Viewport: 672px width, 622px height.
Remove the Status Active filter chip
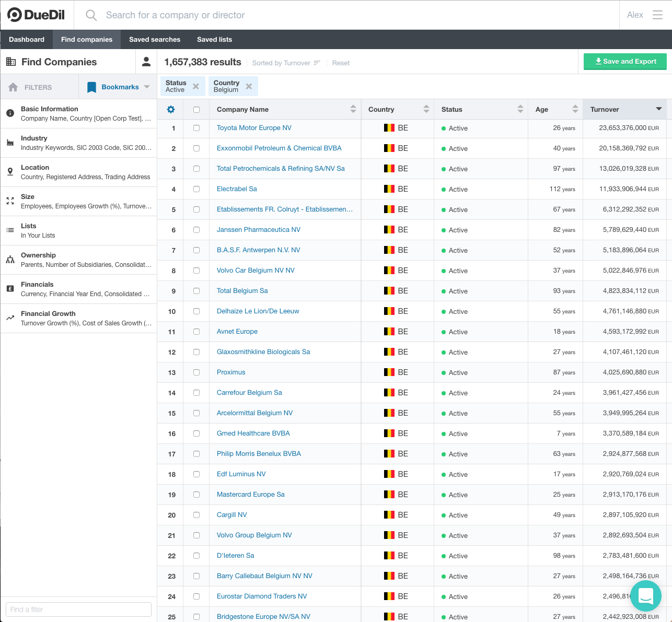click(196, 87)
